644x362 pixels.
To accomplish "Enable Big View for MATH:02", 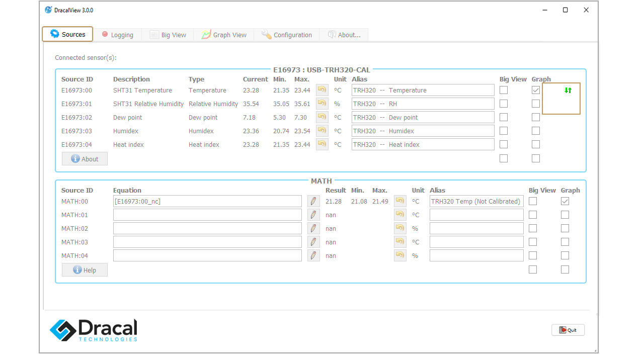I will click(533, 228).
